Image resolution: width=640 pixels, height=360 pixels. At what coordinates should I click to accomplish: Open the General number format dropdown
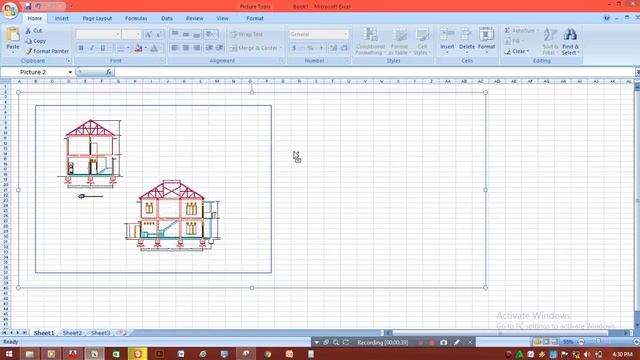click(x=345, y=34)
